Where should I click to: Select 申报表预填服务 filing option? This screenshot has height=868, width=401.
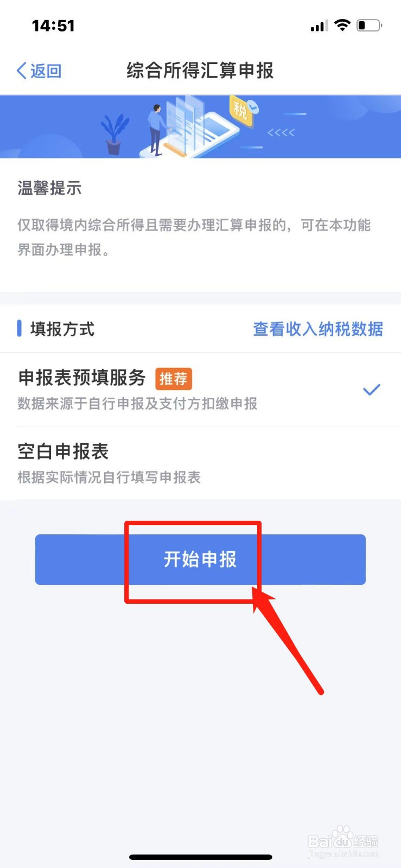point(200,389)
